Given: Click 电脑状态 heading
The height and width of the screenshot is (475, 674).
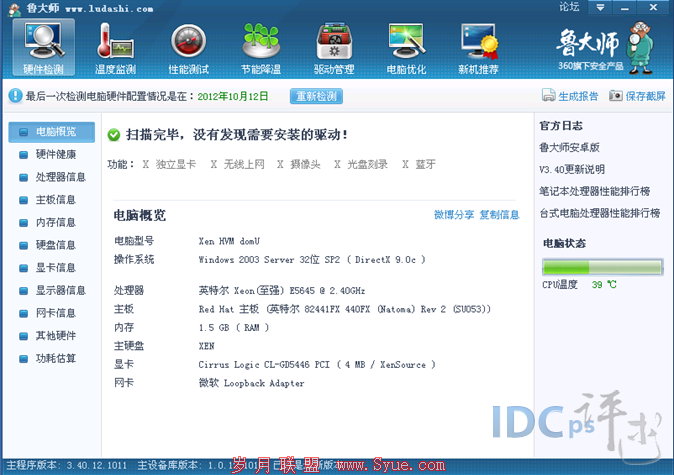Looking at the screenshot, I should (x=564, y=244).
